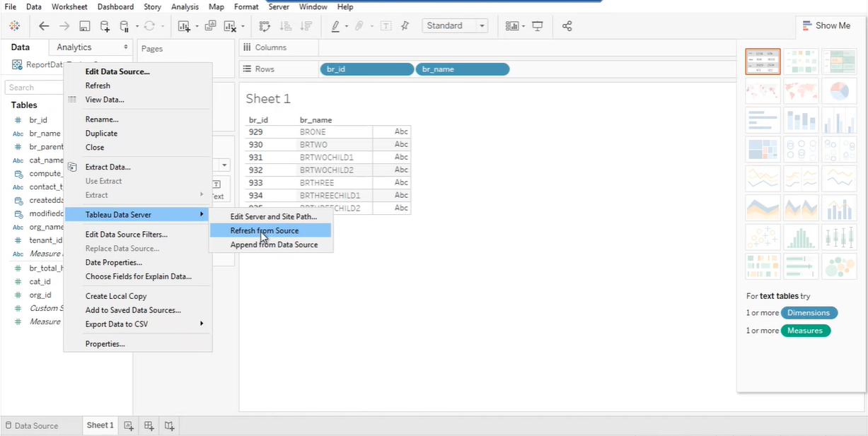Click the new story icon in bottom bar
Image resolution: width=868 pixels, height=436 pixels.
170,425
